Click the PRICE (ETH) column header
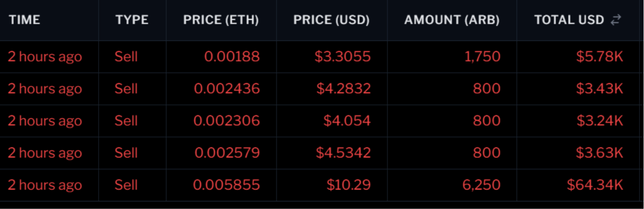The width and height of the screenshot is (644, 209). click(x=221, y=20)
